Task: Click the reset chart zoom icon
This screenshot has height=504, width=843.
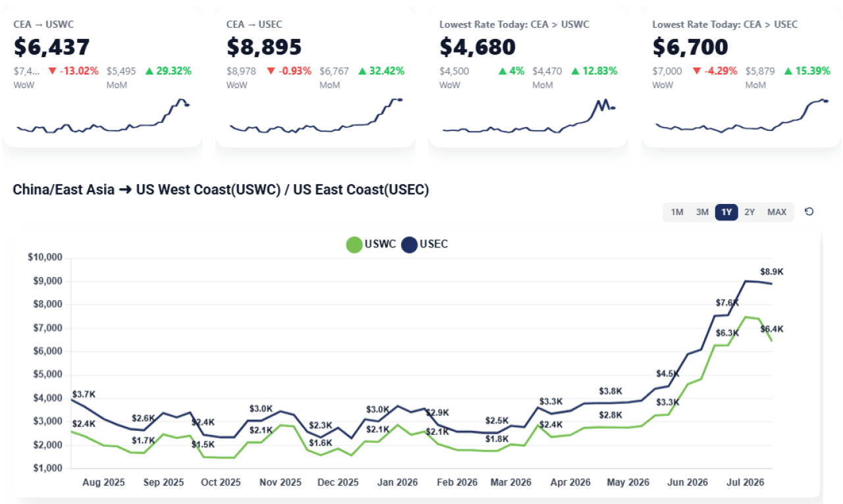Action: pos(809,212)
